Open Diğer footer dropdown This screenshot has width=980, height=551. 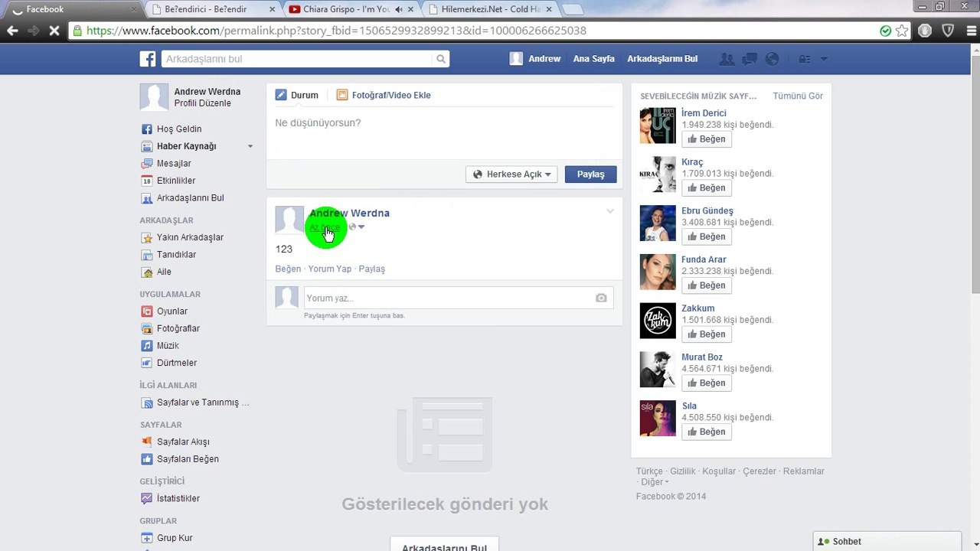click(x=655, y=482)
